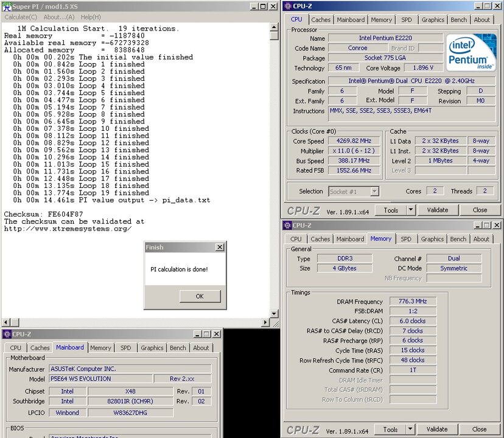Open the Calculate menu in Super PI
Screen dimensions: 504x438
(21, 17)
